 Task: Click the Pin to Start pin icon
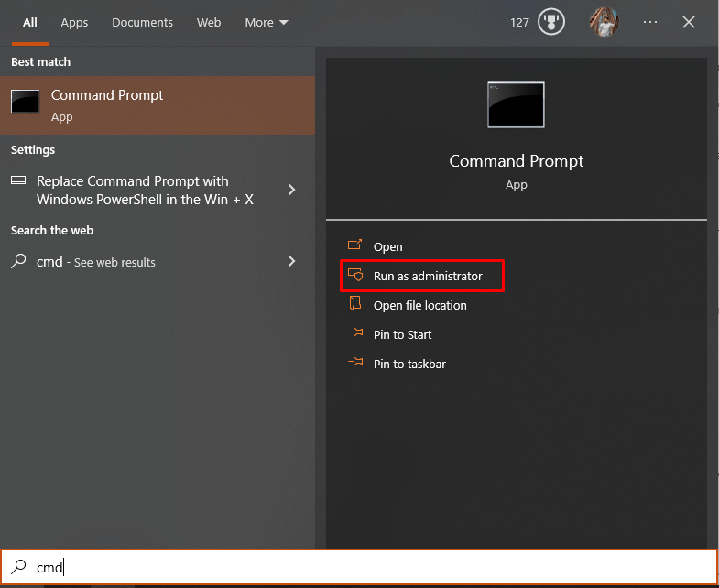coord(355,332)
